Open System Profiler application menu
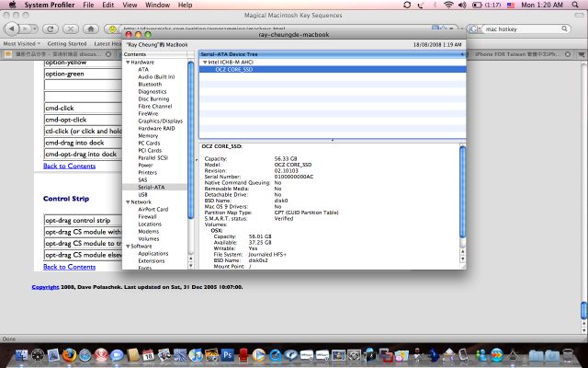Viewport: 588px width, 368px height. tap(50, 5)
